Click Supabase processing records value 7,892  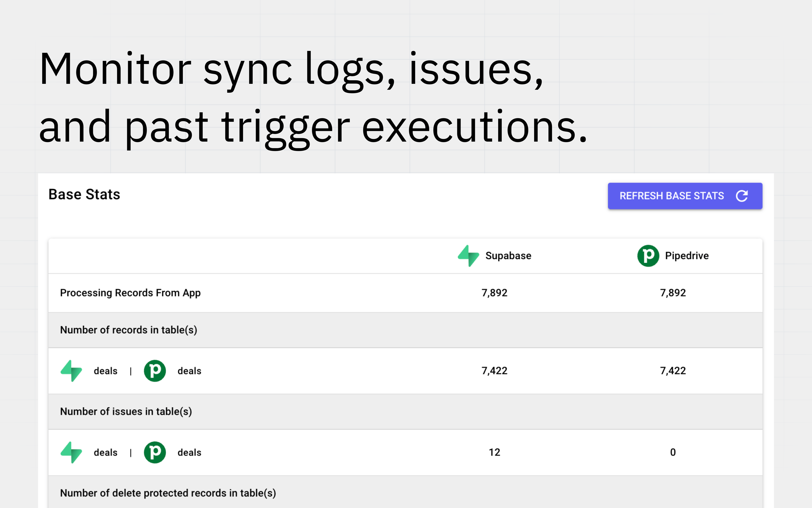[494, 293]
